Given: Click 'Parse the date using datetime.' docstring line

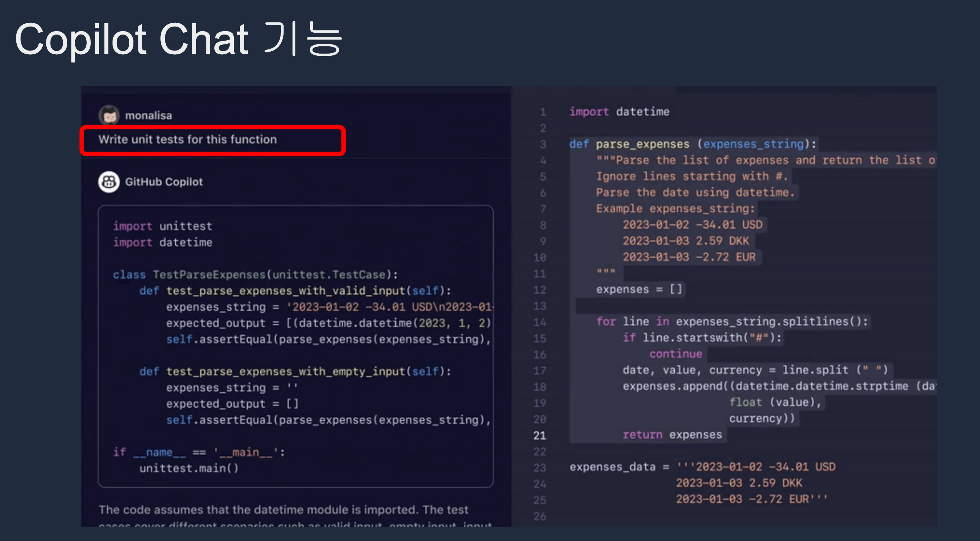Looking at the screenshot, I should [695, 192].
